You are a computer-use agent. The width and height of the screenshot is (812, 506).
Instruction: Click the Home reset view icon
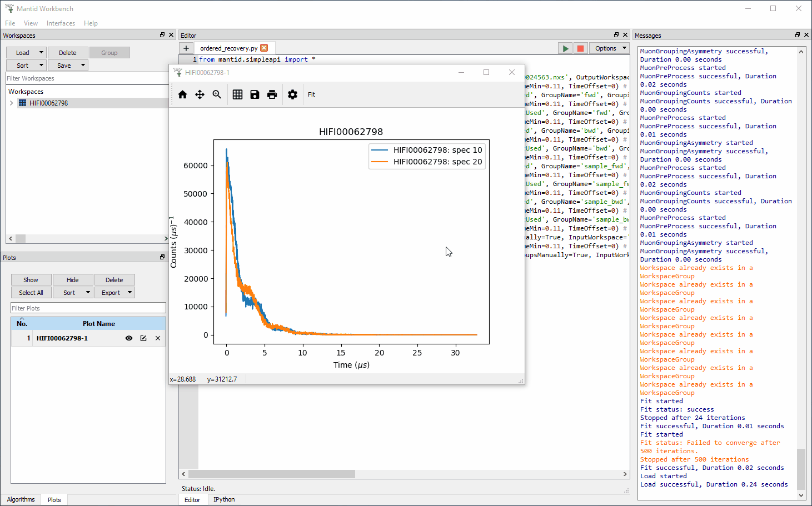point(183,94)
